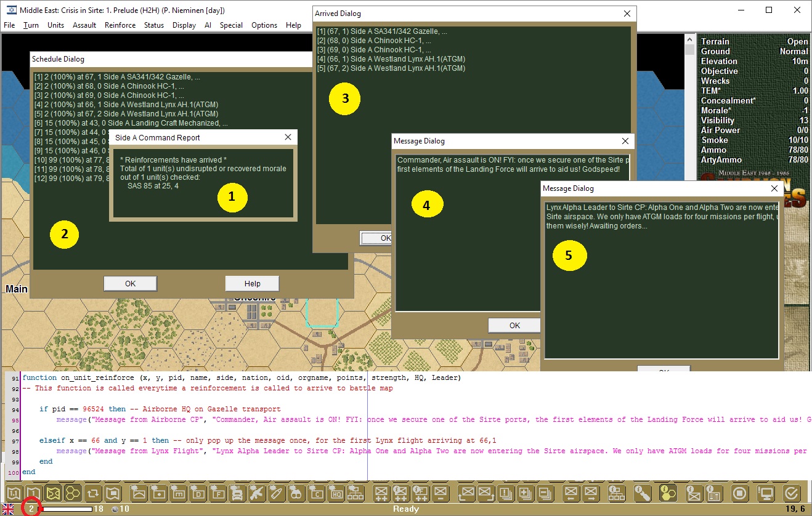Click code line 'function on_unit_reinforce'
This screenshot has height=516, width=812.
(x=242, y=377)
